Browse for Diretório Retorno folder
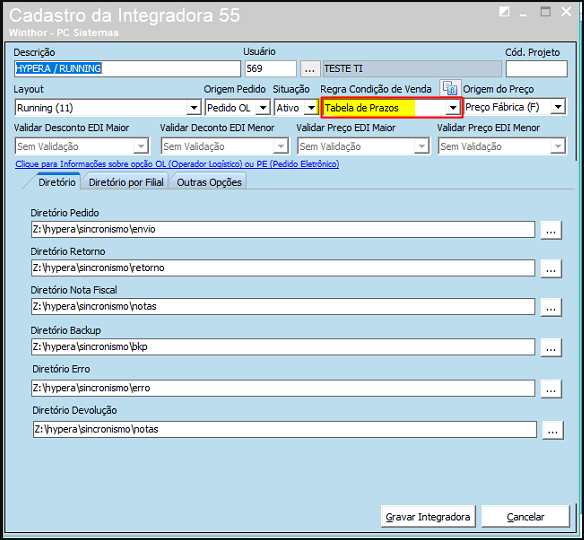584x540 pixels. pyautogui.click(x=551, y=269)
